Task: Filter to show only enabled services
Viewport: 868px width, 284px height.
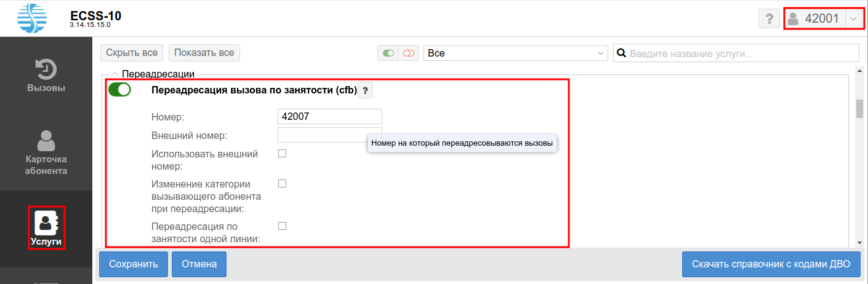Action: click(388, 53)
